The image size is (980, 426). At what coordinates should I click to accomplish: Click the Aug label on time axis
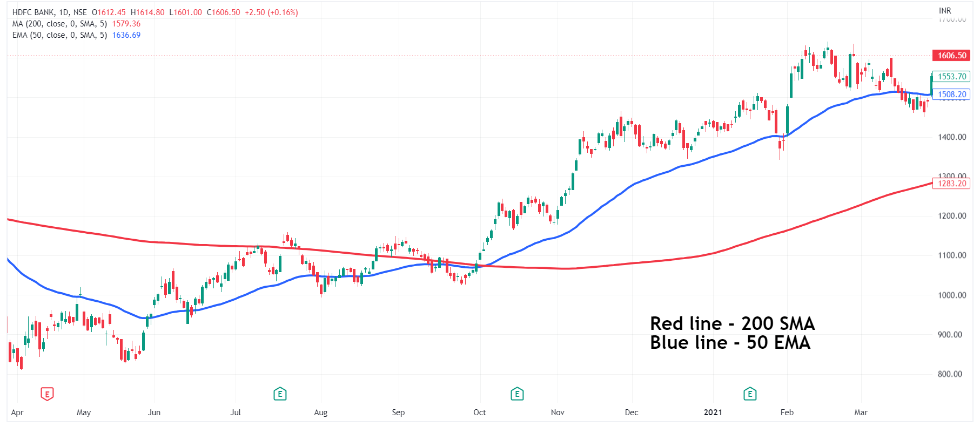click(321, 413)
